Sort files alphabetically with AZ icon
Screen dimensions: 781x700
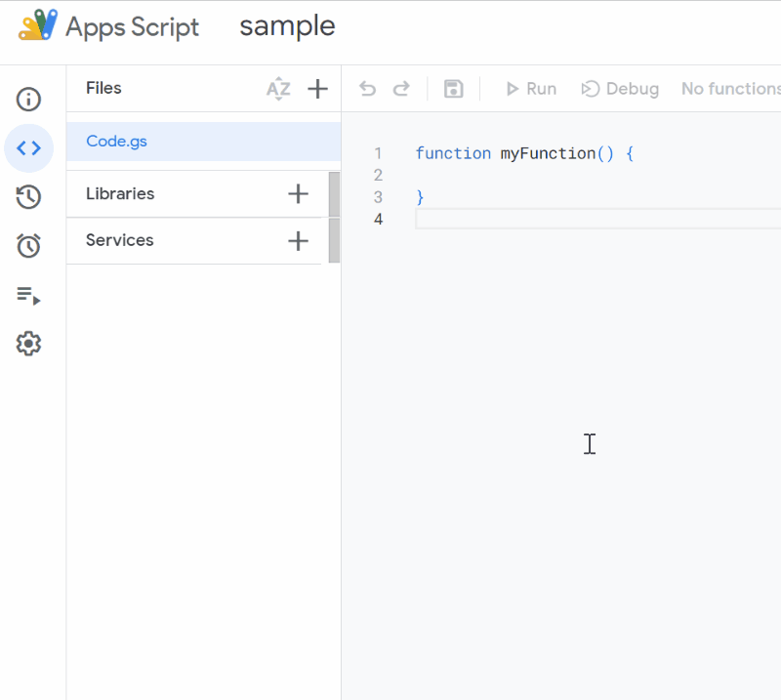pos(278,90)
